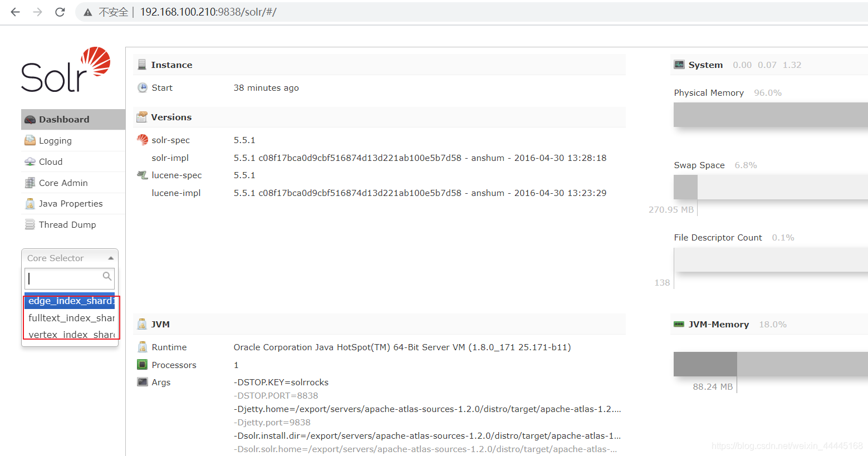This screenshot has height=456, width=868.
Task: Click the 270.95 MB swap value
Action: click(671, 210)
